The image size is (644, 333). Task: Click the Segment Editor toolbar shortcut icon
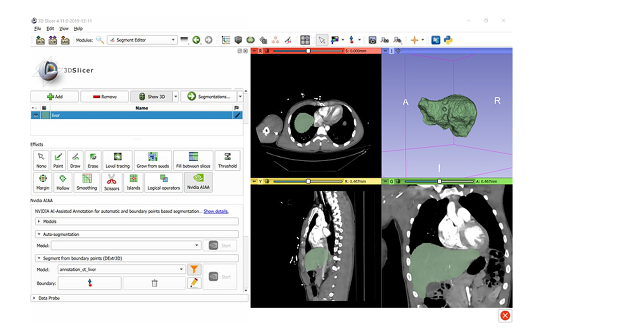pyautogui.click(x=288, y=40)
